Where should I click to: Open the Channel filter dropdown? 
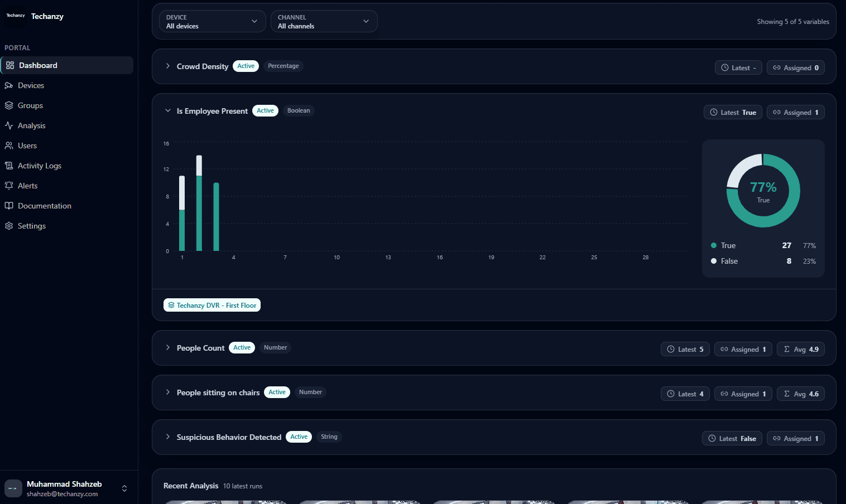pyautogui.click(x=324, y=21)
